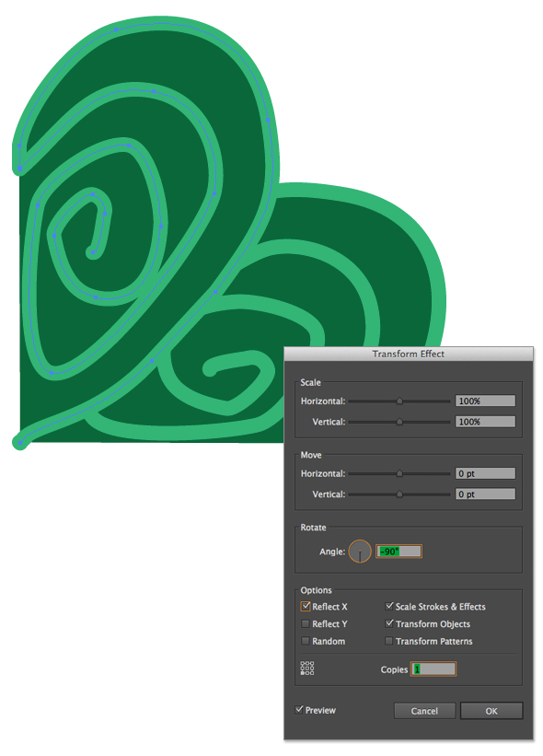The image size is (543, 756).
Task: Click the Scale Vertical slider handle
Action: (399, 422)
